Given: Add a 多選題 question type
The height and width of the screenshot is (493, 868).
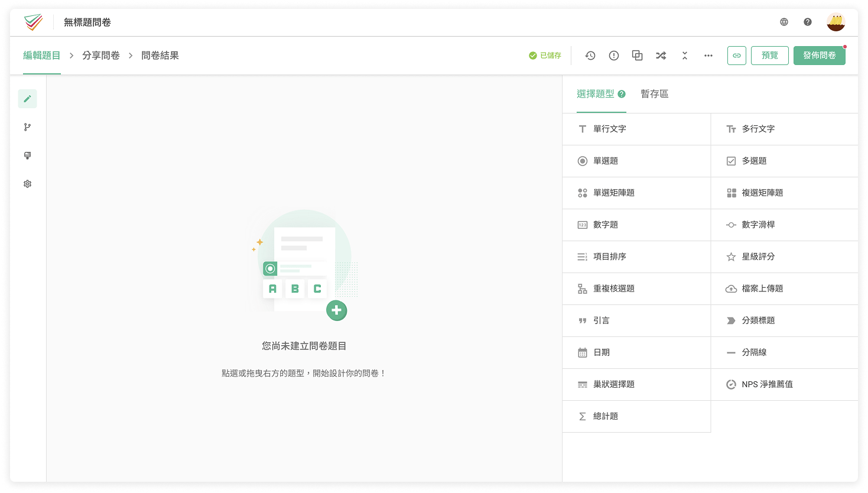Looking at the screenshot, I should (785, 161).
